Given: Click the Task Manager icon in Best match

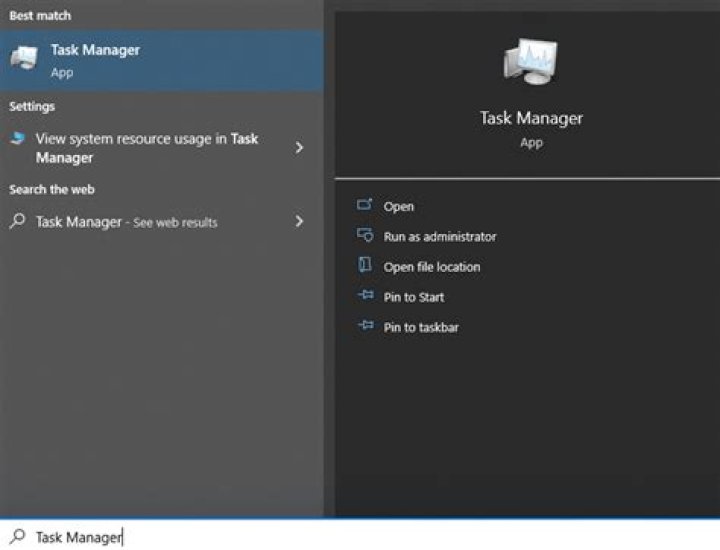Looking at the screenshot, I should 24,59.
